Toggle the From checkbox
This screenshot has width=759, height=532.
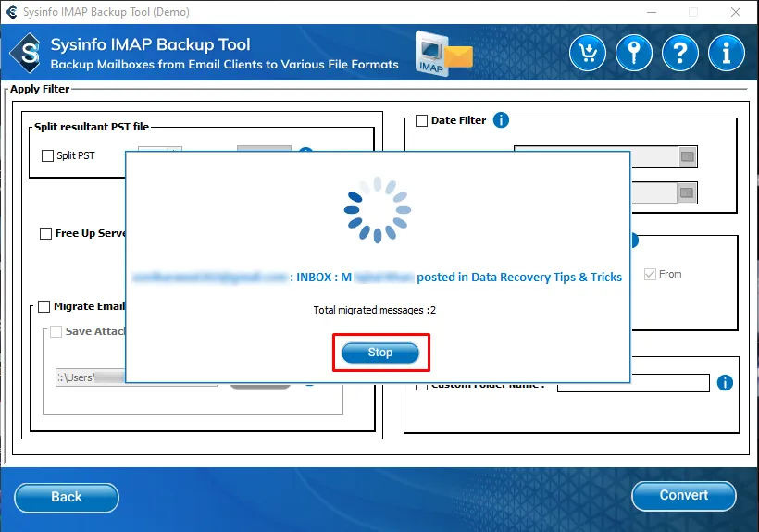pyautogui.click(x=650, y=274)
